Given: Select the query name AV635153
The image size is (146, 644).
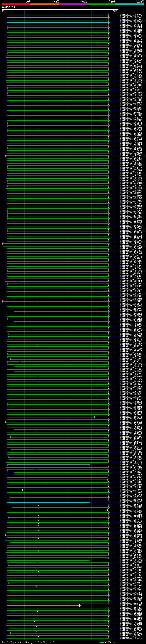Looking at the screenshot, I should click(x=8, y=7).
